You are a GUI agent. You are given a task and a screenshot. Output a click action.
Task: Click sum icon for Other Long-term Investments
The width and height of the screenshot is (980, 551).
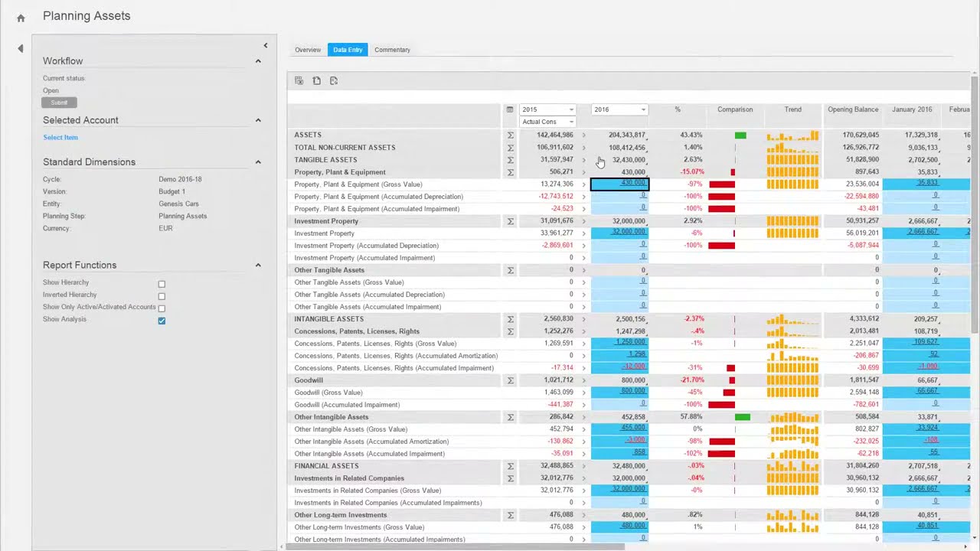[x=511, y=515]
